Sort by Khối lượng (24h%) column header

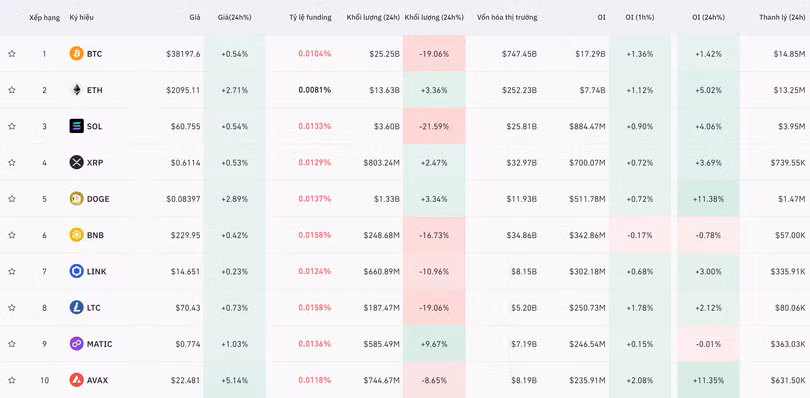(434, 18)
